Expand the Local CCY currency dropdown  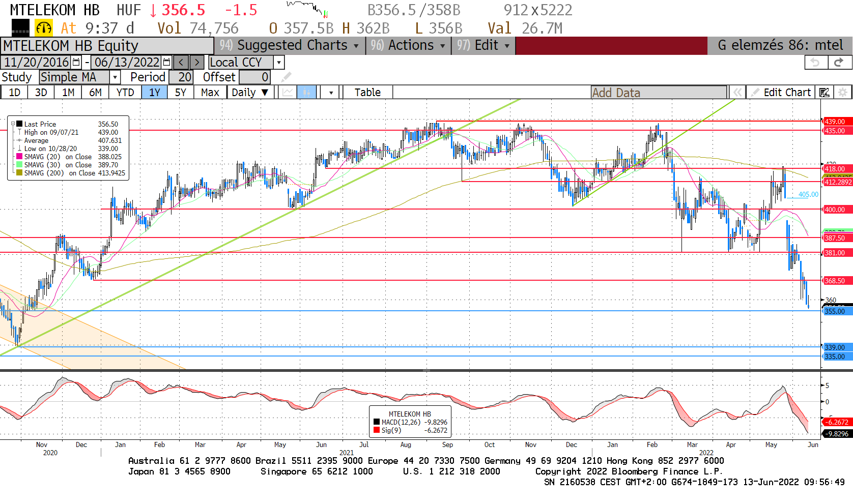[279, 62]
